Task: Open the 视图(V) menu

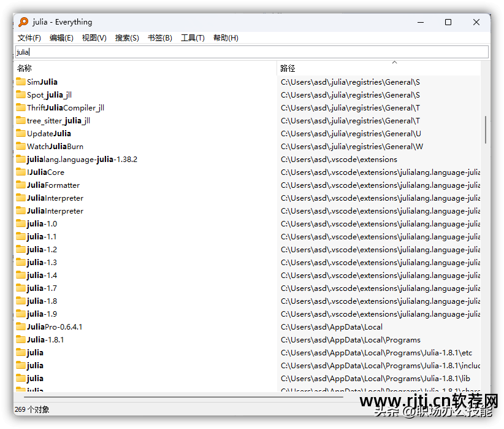Action: pyautogui.click(x=94, y=38)
